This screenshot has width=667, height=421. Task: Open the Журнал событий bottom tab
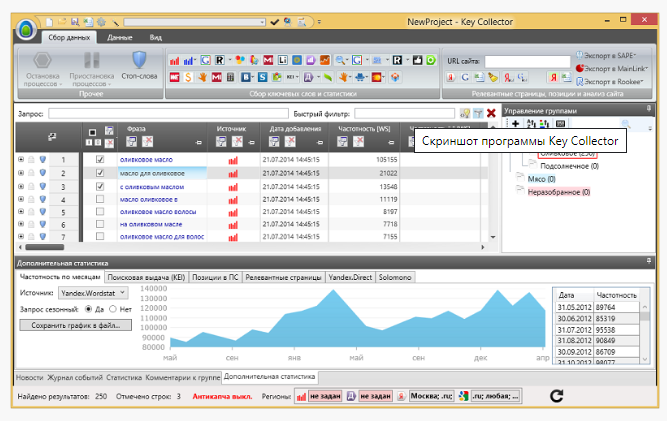[x=74, y=378]
